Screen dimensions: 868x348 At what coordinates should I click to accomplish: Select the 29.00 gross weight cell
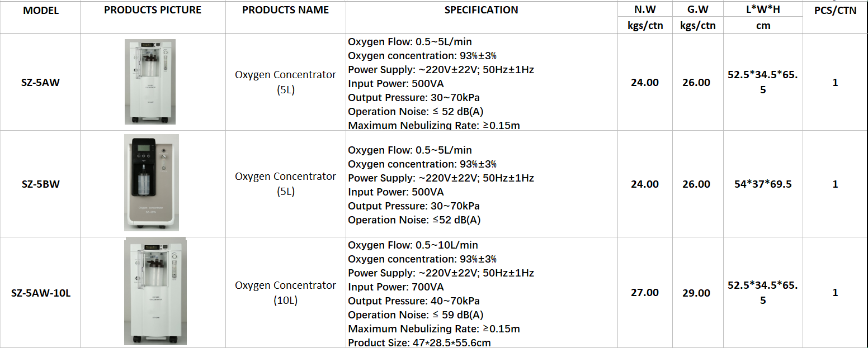(x=698, y=292)
